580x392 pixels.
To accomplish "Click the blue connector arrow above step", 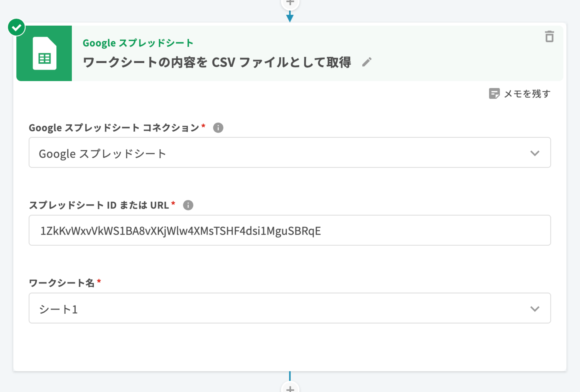I will point(290,17).
